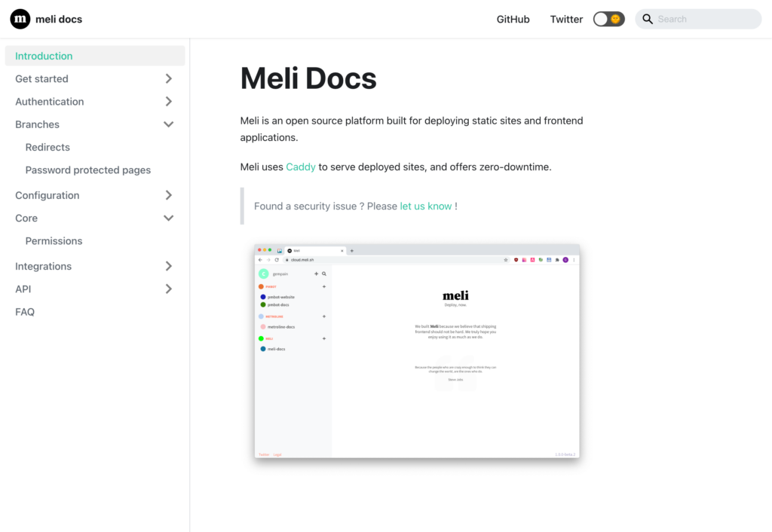772x532 pixels.
Task: Collapse the Branches section chevron
Action: coord(168,124)
